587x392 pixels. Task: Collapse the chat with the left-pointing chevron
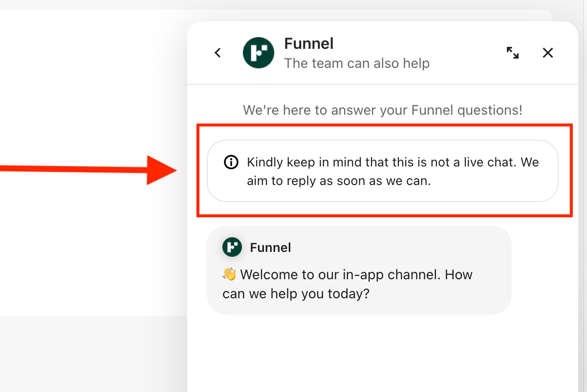[217, 52]
